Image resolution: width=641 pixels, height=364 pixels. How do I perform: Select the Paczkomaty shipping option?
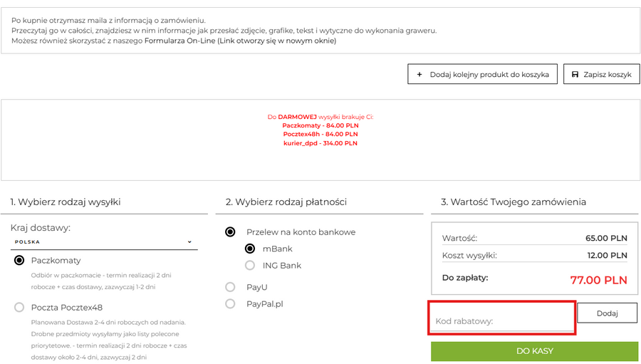point(19,261)
